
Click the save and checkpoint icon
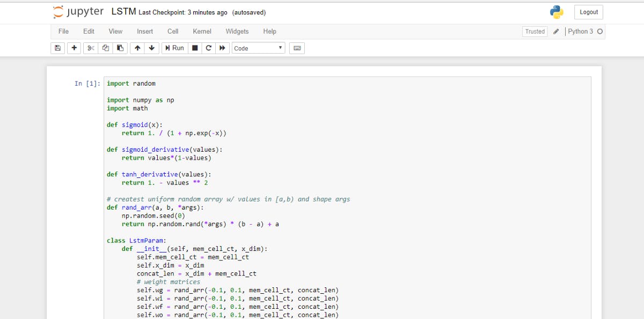click(x=58, y=48)
